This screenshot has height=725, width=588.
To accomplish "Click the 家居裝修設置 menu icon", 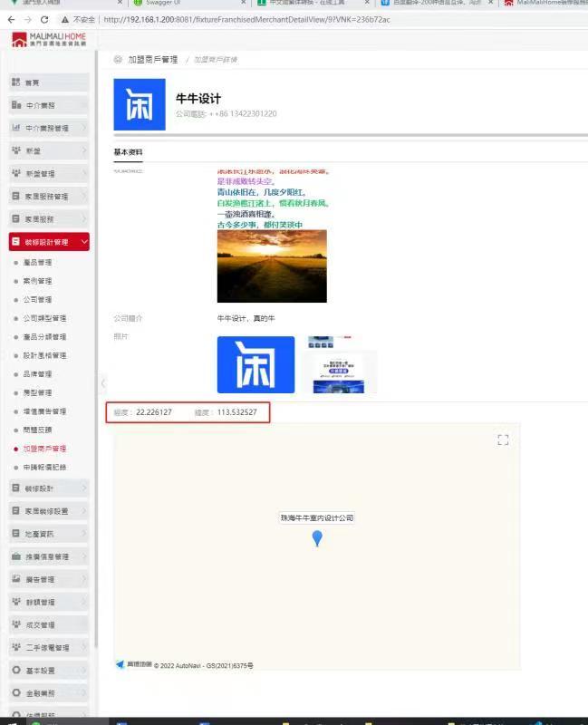I will [x=15, y=510].
